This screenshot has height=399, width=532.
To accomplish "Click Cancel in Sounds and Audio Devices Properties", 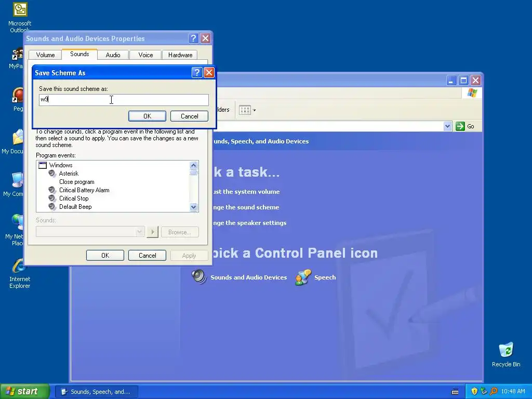I will (147, 256).
